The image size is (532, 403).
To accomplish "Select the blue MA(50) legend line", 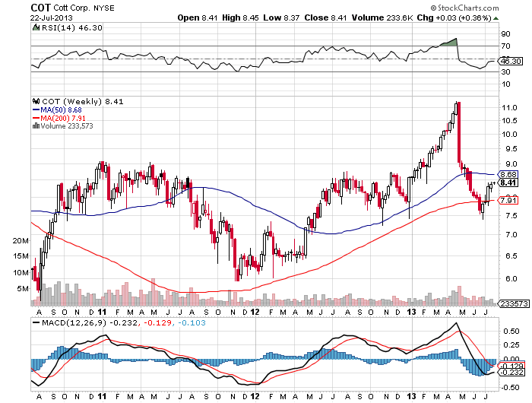I will pos(36,109).
